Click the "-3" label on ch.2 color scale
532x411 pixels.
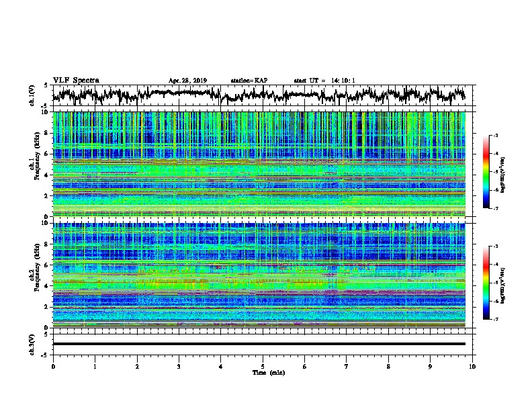coord(495,246)
